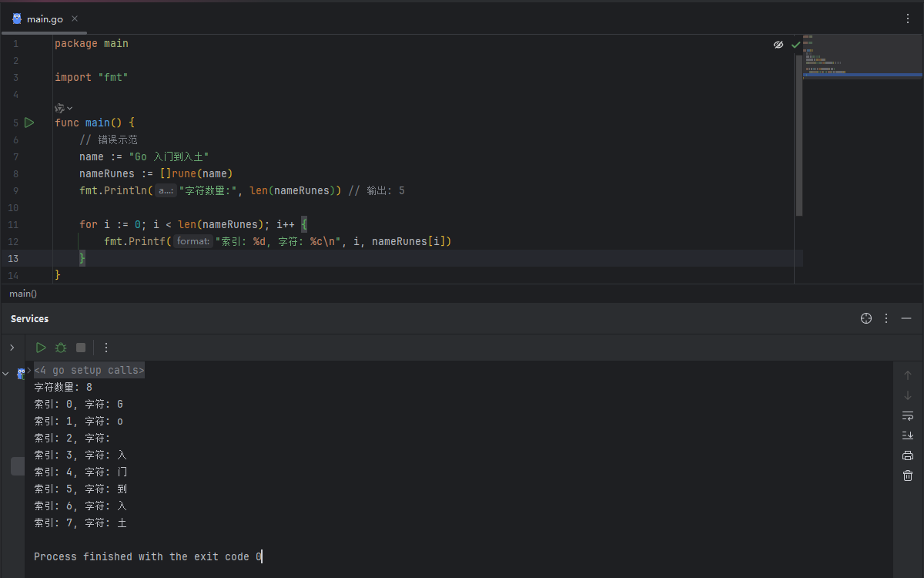The width and height of the screenshot is (924, 578).
Task: Click 'Process finished with the exit code 0'
Action: coord(148,556)
